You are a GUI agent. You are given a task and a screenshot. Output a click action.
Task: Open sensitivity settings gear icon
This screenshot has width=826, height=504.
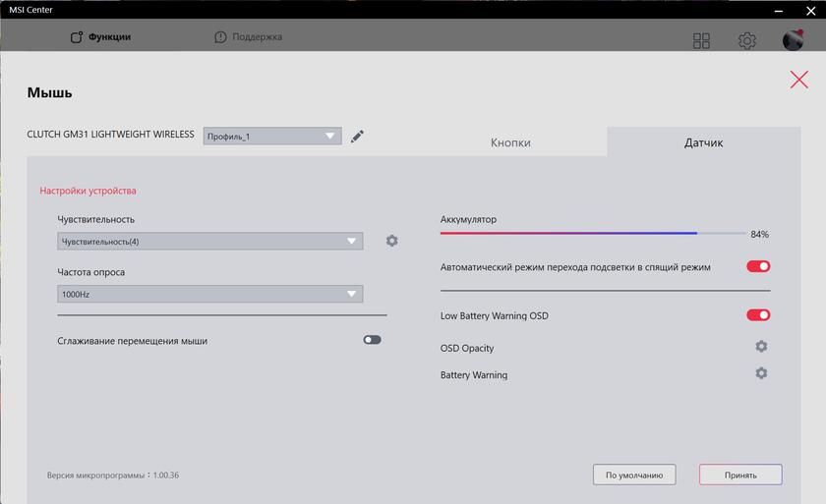click(392, 241)
